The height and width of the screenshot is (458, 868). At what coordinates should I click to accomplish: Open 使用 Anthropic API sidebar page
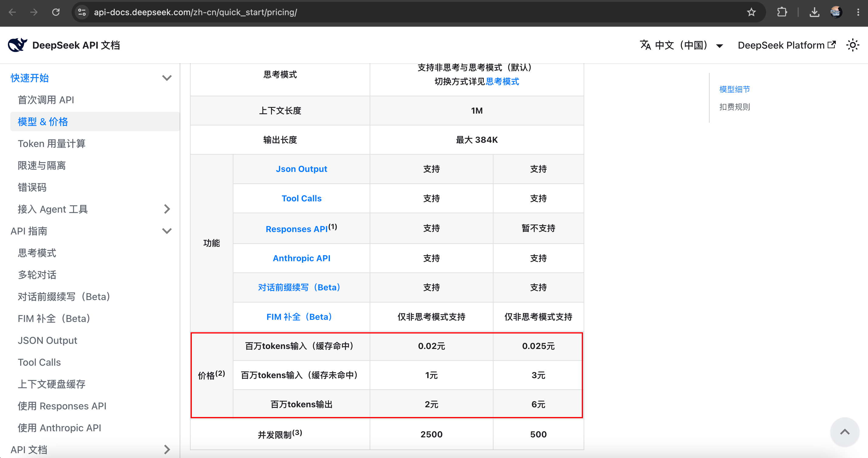59,428
